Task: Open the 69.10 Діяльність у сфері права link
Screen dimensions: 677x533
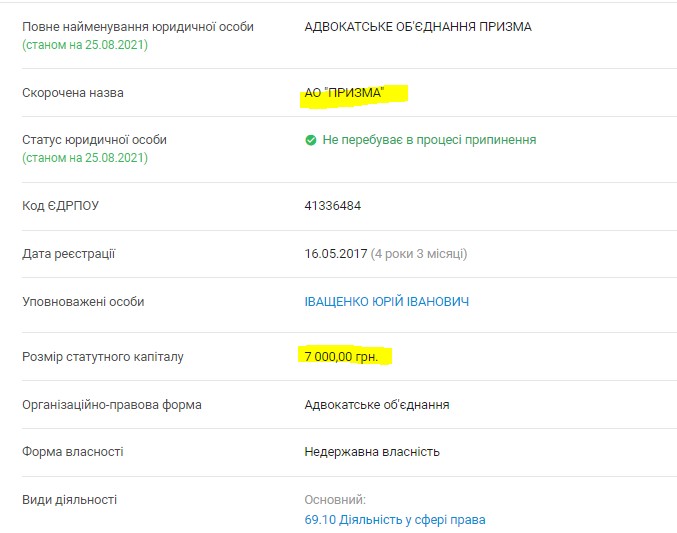Action: 395,520
